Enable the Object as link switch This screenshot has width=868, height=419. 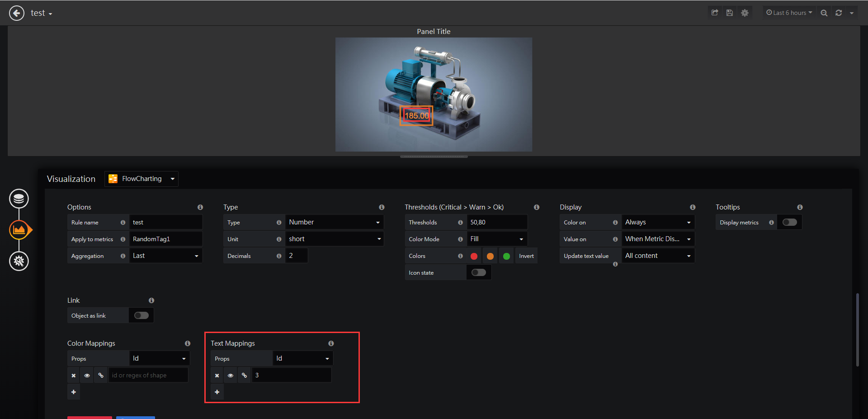(141, 315)
